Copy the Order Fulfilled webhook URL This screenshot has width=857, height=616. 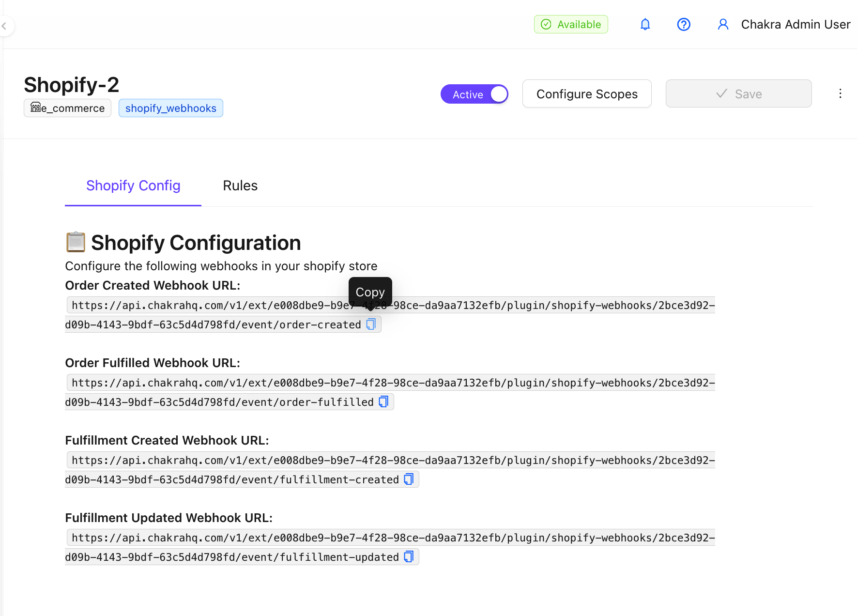(x=383, y=402)
